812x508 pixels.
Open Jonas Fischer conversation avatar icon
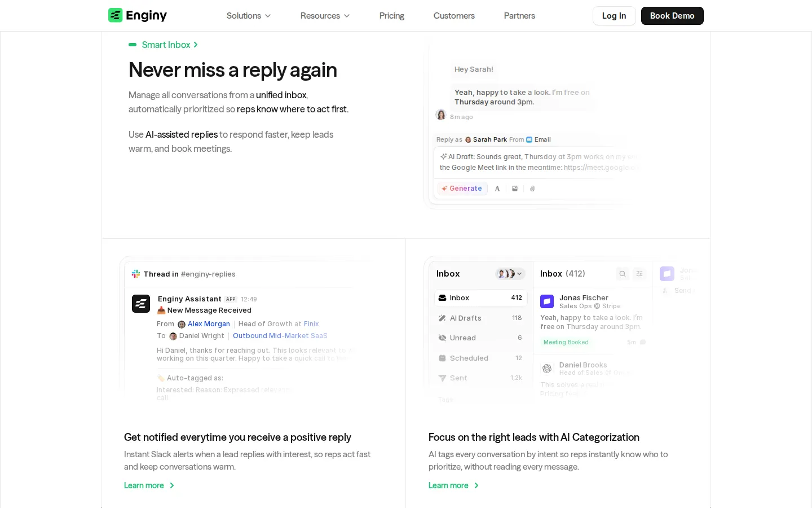(547, 301)
